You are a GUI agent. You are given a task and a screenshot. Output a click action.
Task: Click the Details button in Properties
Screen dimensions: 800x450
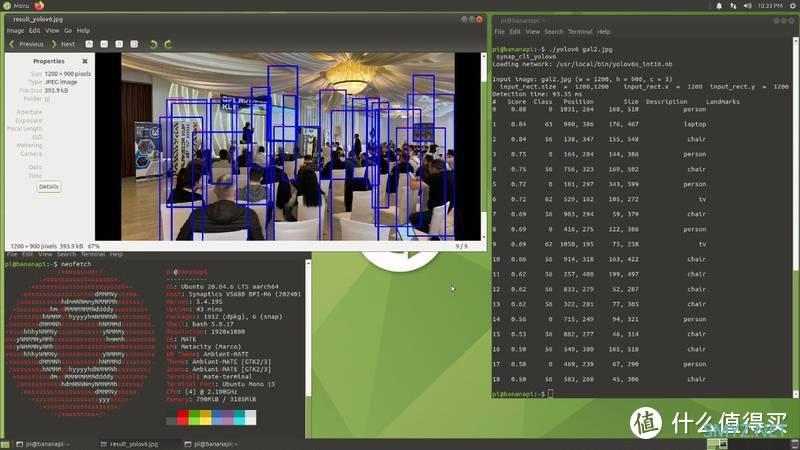click(x=49, y=187)
